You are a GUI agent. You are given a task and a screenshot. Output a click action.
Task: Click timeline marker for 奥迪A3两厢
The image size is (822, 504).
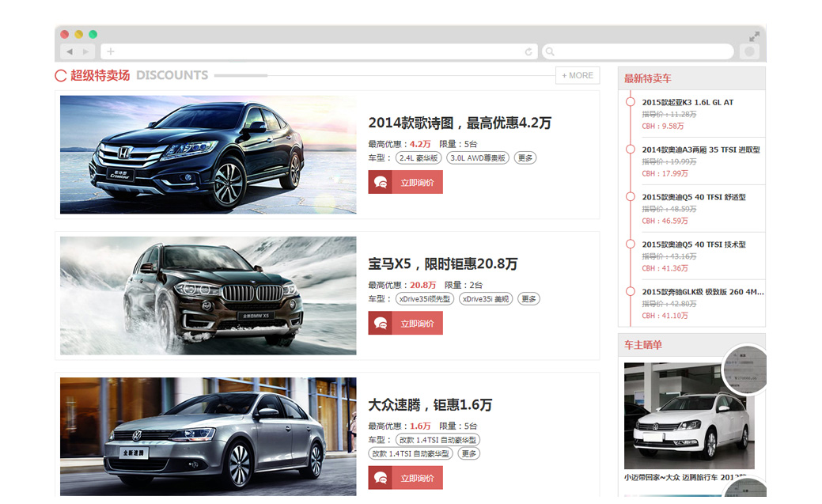631,149
